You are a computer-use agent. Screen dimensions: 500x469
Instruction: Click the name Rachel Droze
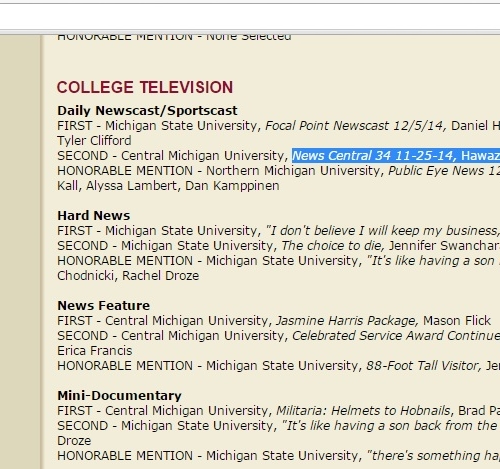[160, 276]
